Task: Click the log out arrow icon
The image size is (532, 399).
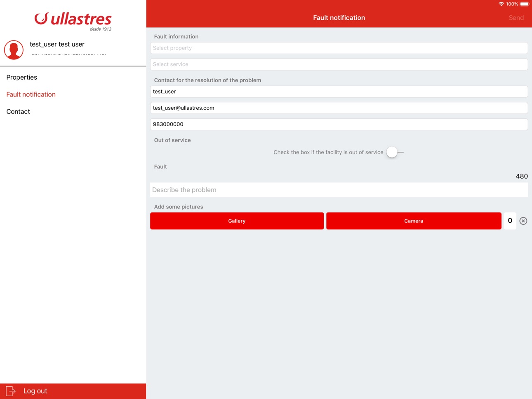Action: tap(11, 391)
